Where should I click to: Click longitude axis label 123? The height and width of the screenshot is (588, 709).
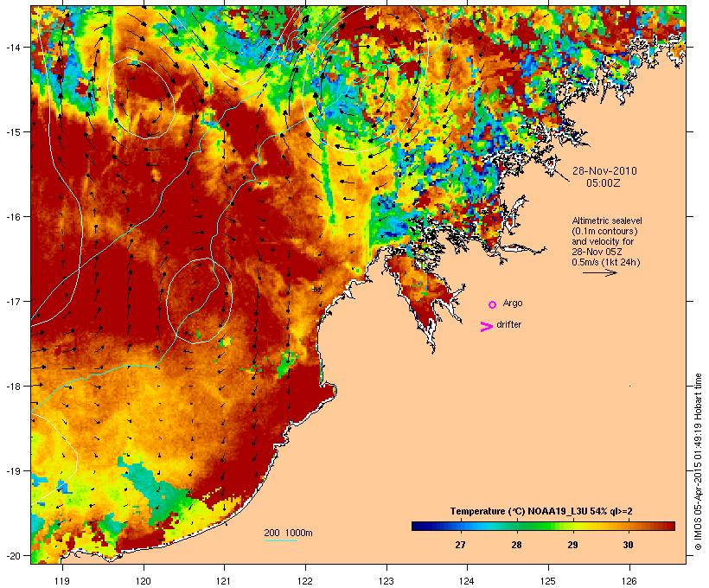(x=386, y=581)
